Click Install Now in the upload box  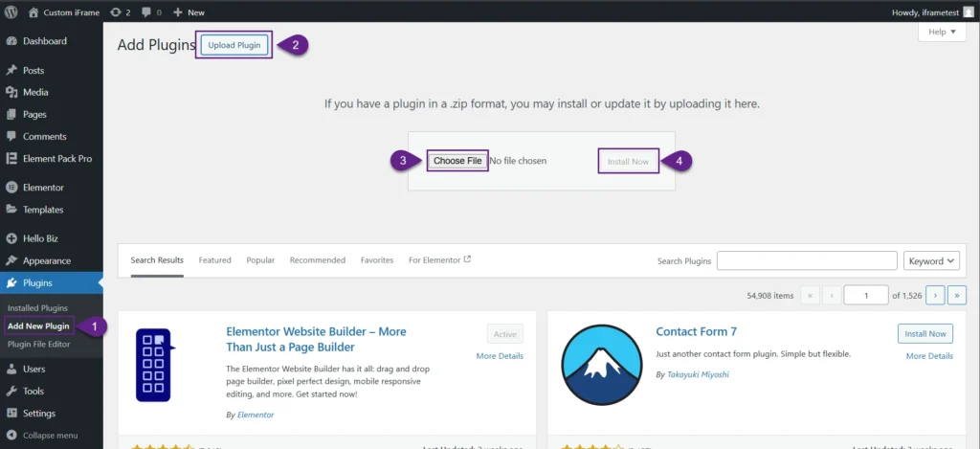[x=628, y=162]
